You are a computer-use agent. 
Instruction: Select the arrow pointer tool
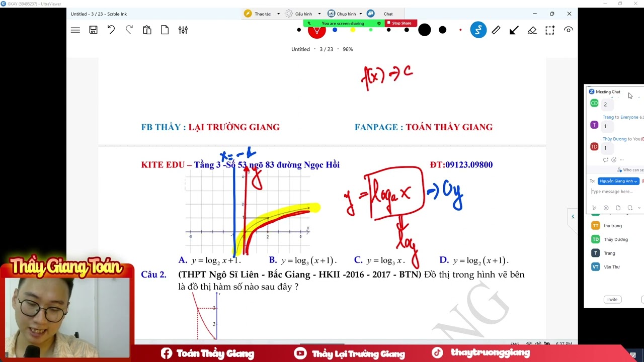click(x=514, y=30)
